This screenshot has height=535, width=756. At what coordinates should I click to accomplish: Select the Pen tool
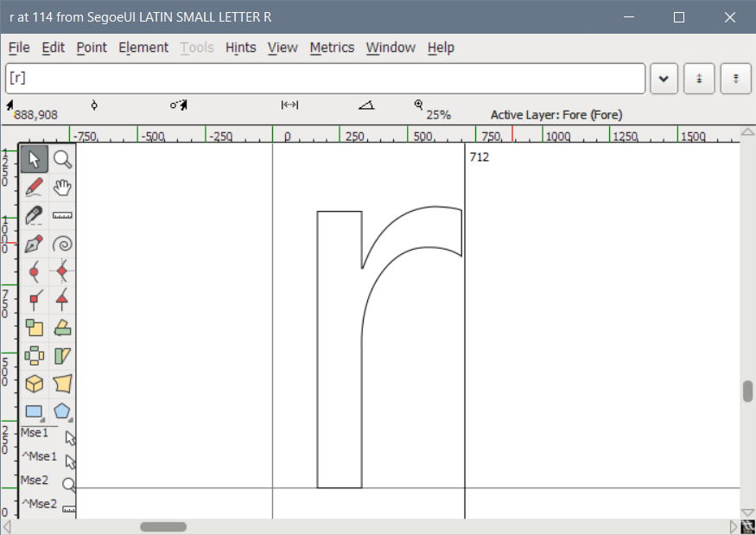tap(34, 243)
